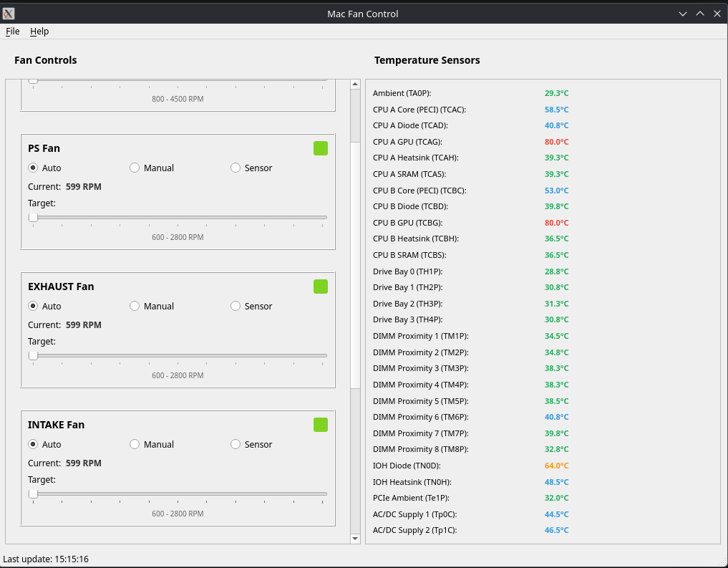Click the CPU A GPU (TCAG) label
This screenshot has width=728, height=568.
click(x=407, y=142)
